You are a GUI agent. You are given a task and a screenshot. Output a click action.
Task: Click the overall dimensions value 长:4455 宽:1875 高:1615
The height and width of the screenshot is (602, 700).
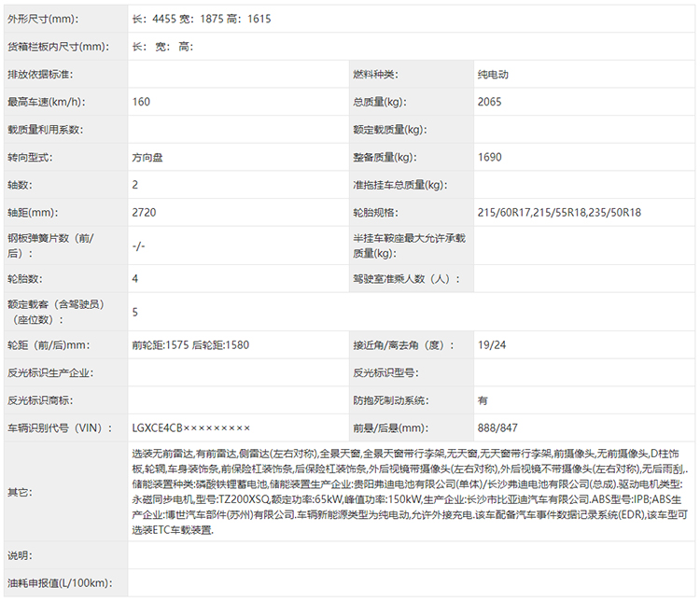pos(202,19)
